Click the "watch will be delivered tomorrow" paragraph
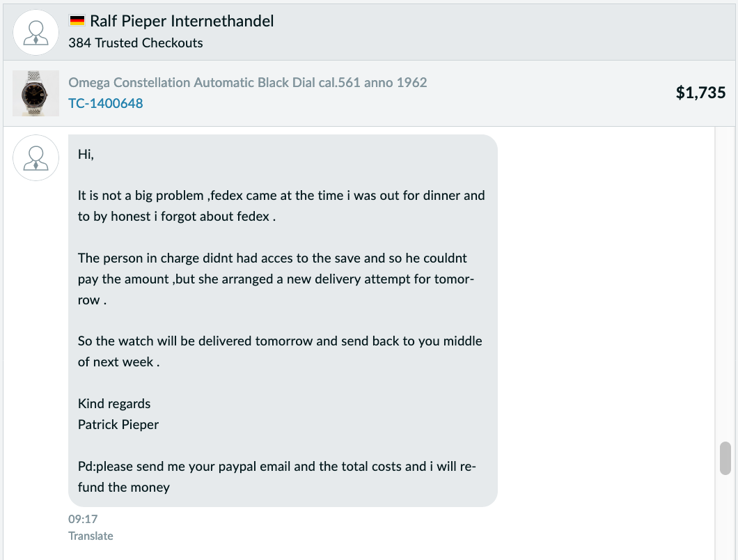The height and width of the screenshot is (560, 738). click(280, 351)
